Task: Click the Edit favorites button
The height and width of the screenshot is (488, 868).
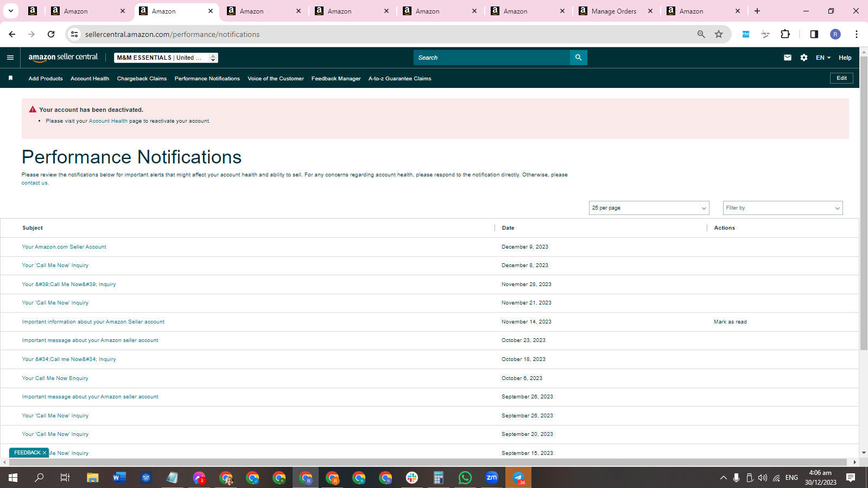Action: 841,78
